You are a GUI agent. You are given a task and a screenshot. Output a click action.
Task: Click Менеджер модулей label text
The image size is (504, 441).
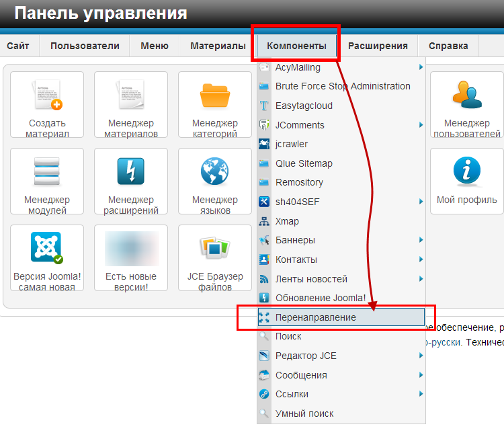(x=47, y=205)
